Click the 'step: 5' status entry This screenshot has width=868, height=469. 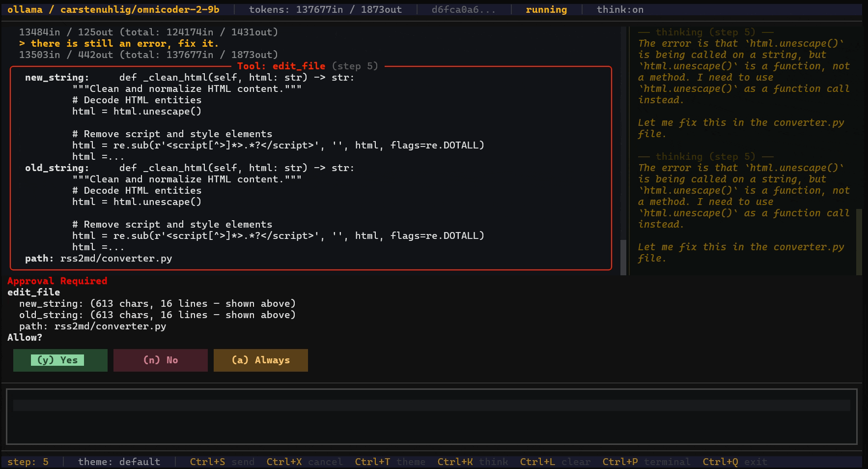click(x=28, y=462)
